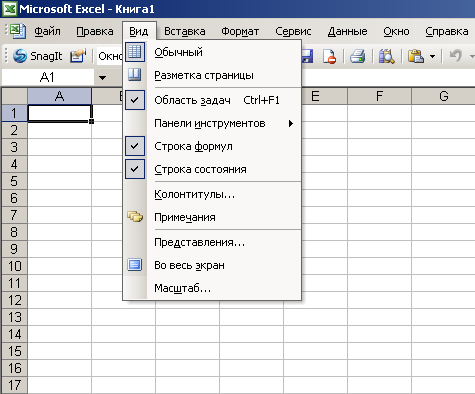Click the Excel workbook icon beside Файл
475x394 pixels.
[x=17, y=31]
